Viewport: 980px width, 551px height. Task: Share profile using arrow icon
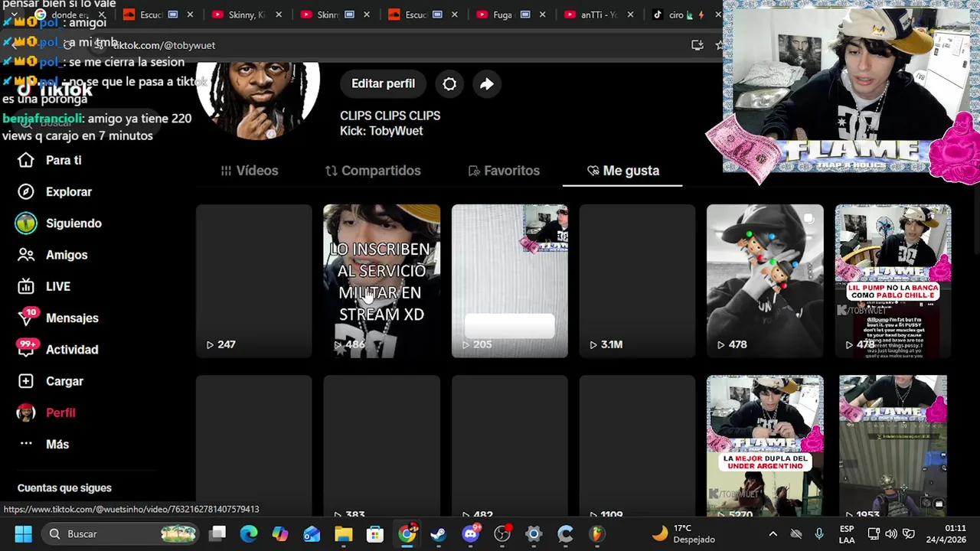pos(487,83)
